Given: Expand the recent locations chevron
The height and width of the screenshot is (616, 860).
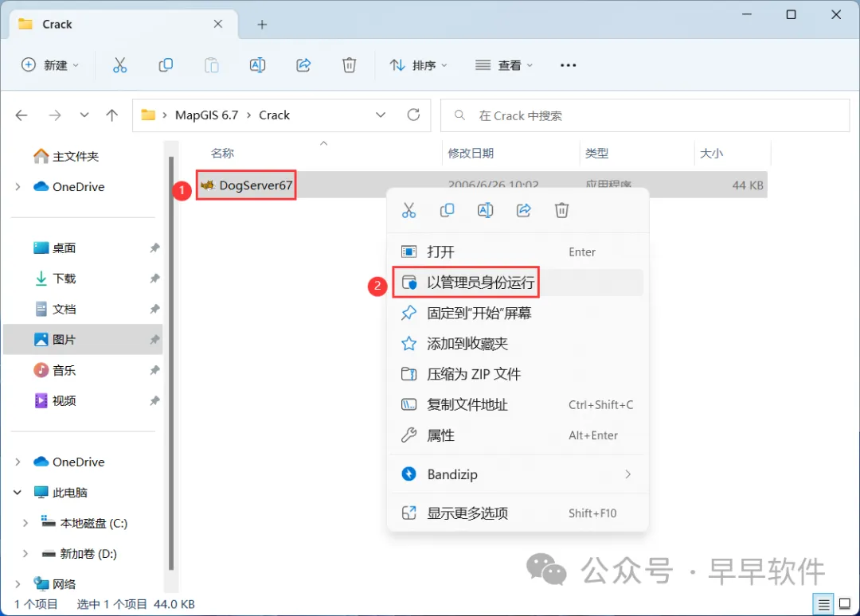Looking at the screenshot, I should pos(84,115).
